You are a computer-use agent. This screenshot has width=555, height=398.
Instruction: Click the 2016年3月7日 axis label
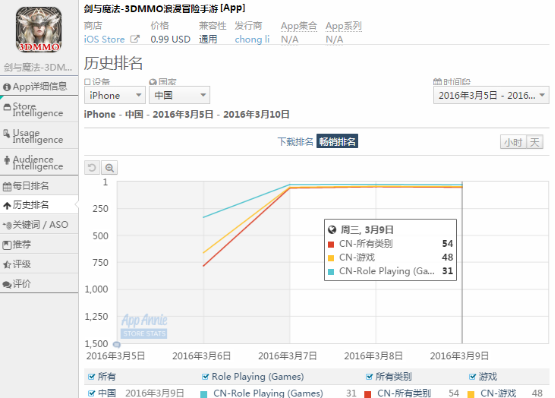tap(287, 356)
